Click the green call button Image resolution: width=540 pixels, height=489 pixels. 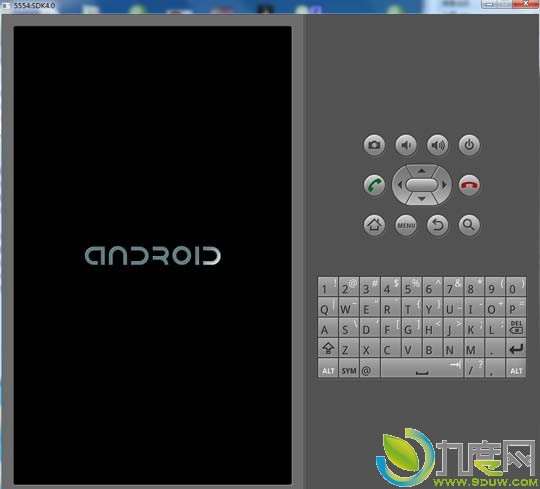coord(374,185)
